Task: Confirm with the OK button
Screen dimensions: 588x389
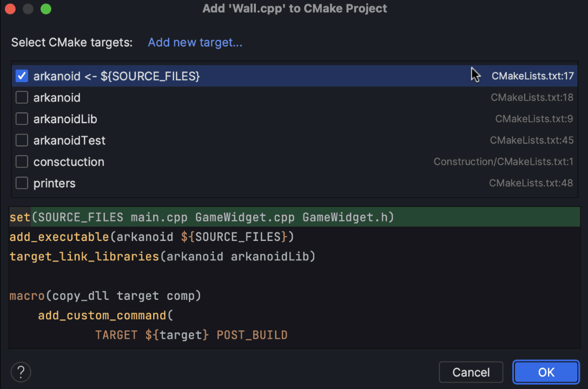Action: point(546,372)
